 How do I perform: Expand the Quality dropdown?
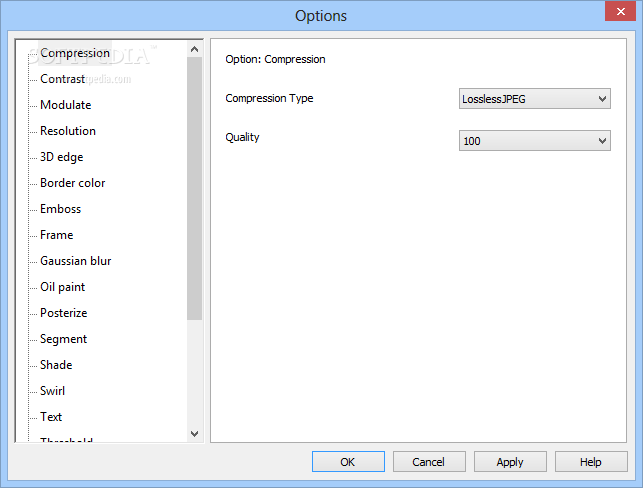coord(534,141)
